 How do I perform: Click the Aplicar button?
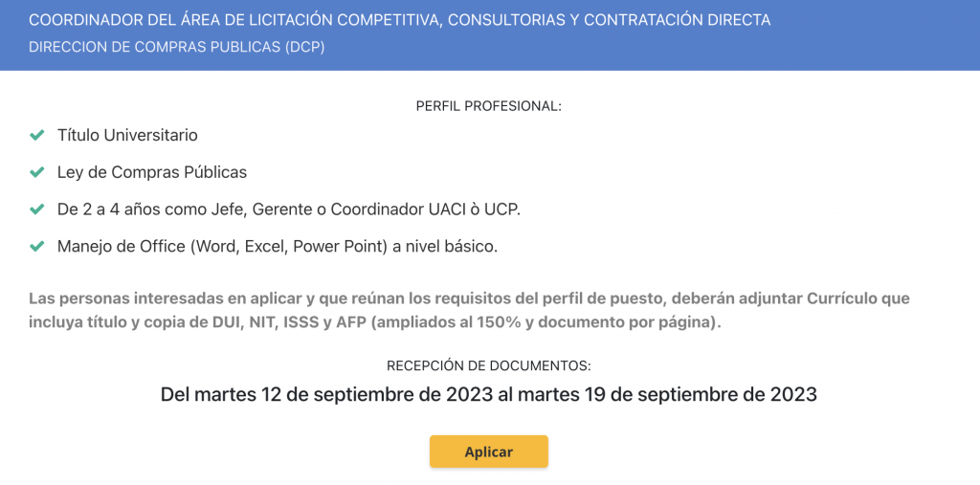click(488, 452)
